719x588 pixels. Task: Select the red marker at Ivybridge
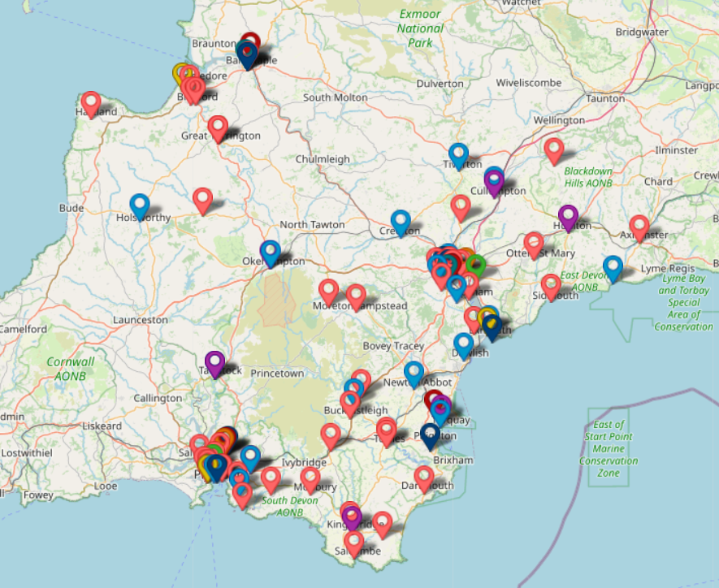310,478
